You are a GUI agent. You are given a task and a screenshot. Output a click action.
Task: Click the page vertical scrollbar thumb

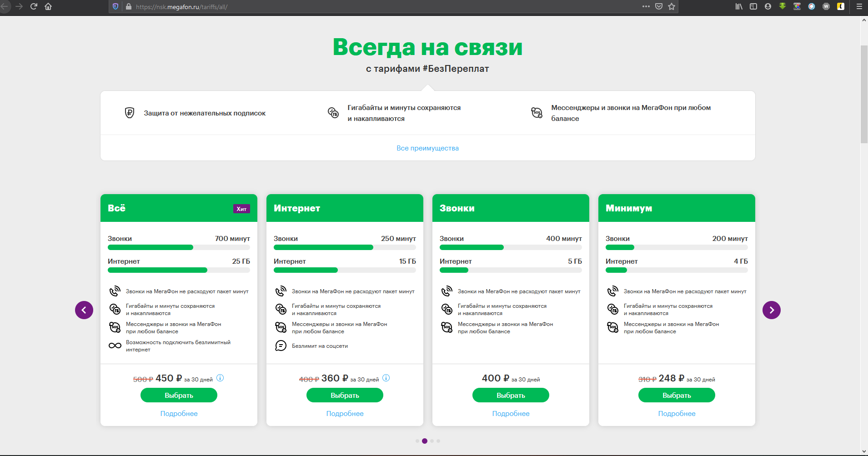pyautogui.click(x=864, y=95)
